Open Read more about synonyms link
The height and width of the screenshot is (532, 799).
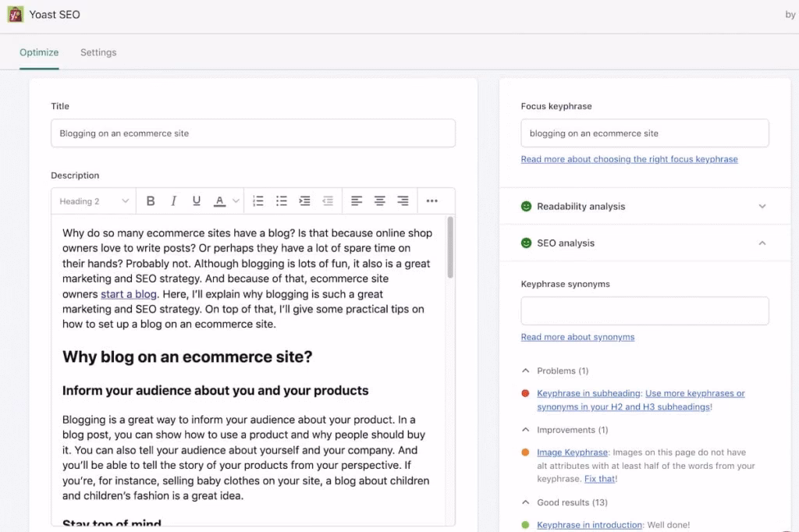tap(577, 336)
